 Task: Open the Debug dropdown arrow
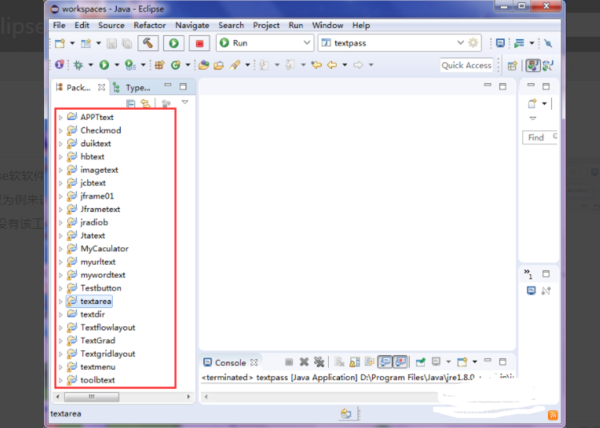[x=91, y=65]
